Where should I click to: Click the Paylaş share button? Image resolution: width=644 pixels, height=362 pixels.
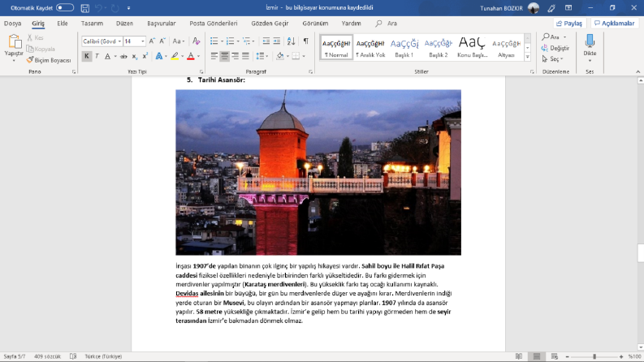pyautogui.click(x=569, y=24)
